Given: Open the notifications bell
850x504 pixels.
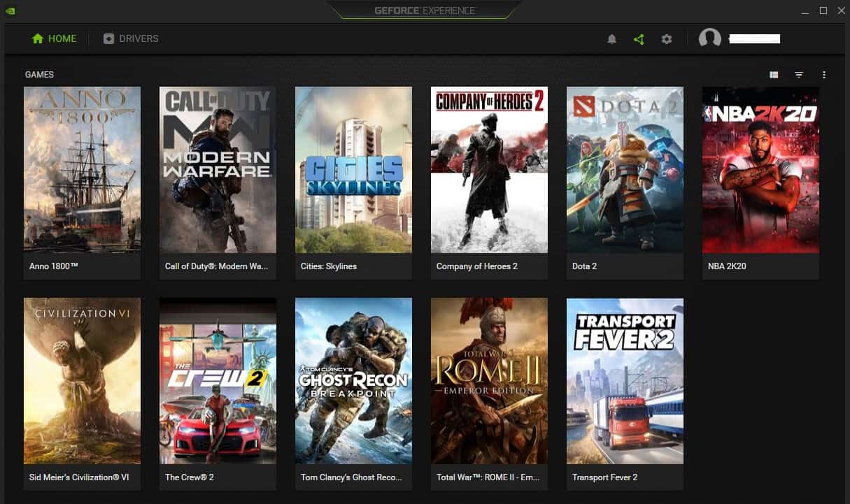Looking at the screenshot, I should point(611,39).
